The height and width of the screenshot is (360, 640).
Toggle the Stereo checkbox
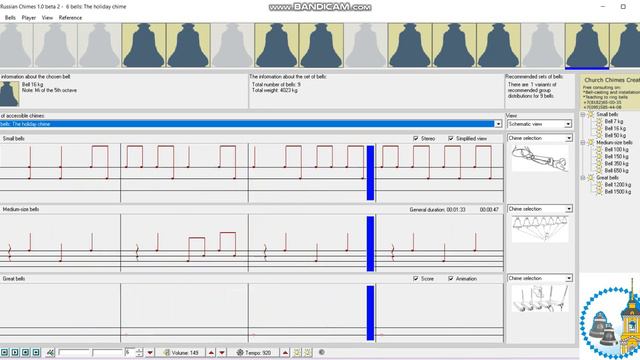416,138
